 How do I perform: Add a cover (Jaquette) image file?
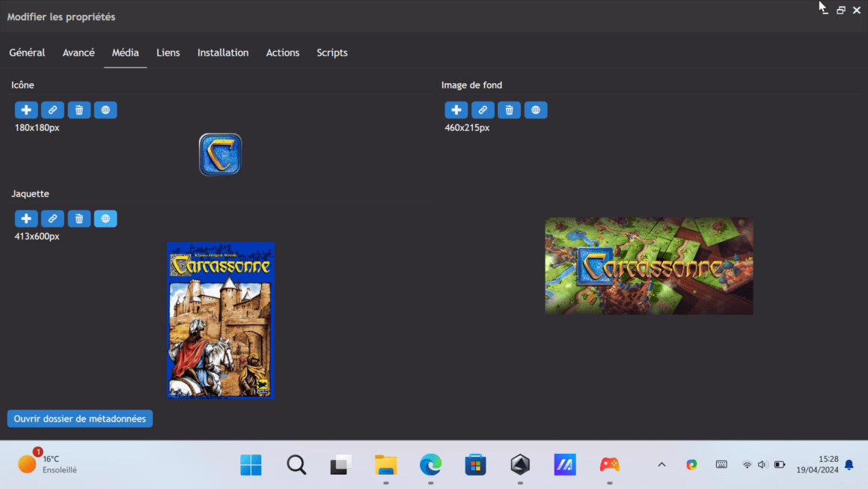coord(26,219)
